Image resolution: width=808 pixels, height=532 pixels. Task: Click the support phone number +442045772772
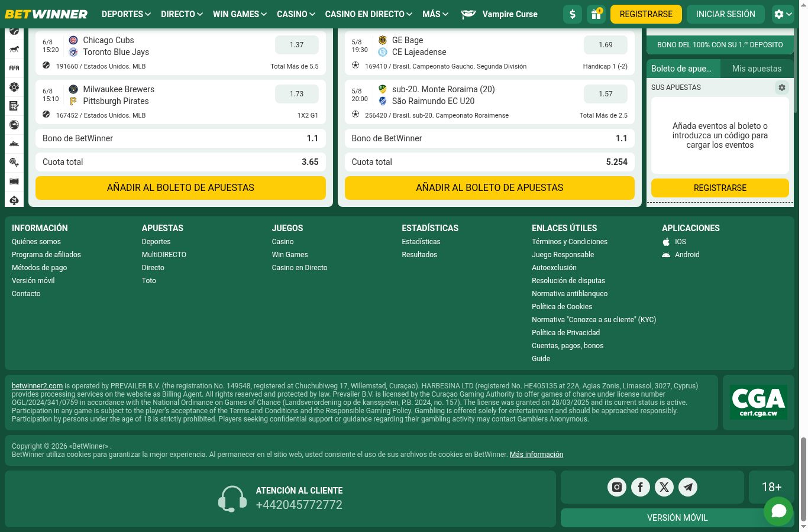[x=299, y=505]
